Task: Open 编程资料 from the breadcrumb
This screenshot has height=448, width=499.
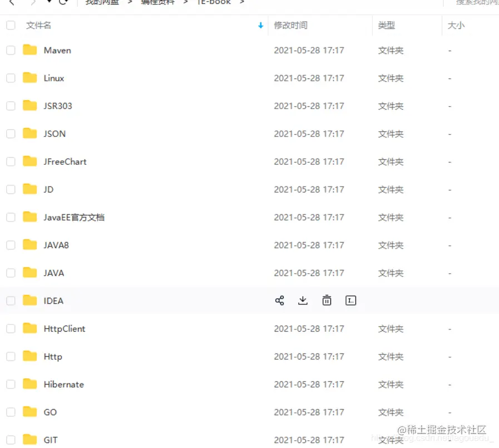Action: coord(157,2)
